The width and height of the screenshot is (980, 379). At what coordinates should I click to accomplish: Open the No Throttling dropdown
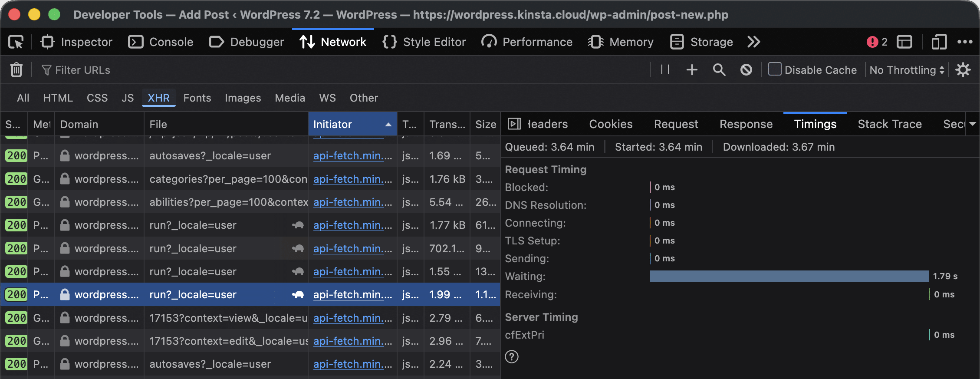click(907, 70)
